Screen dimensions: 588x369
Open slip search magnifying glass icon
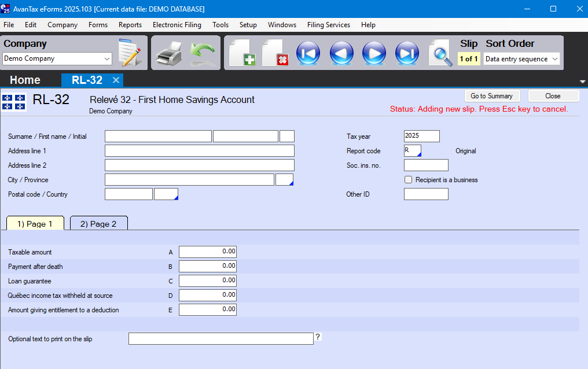click(440, 53)
